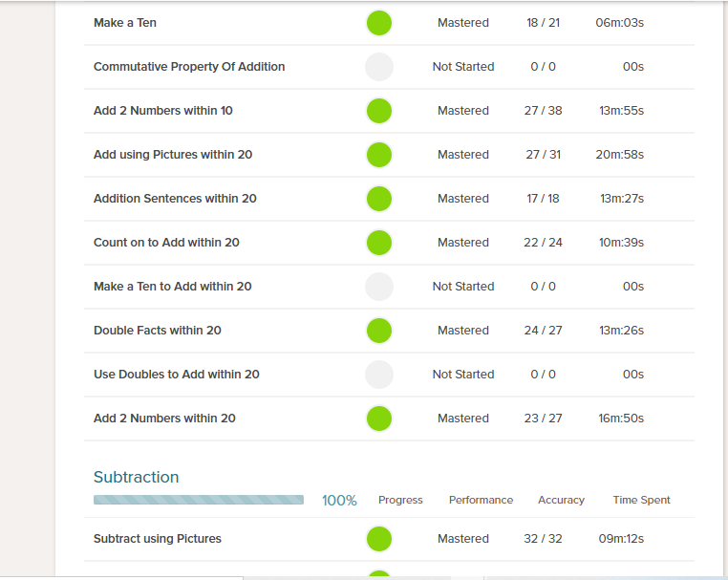
Task: Select Count on to Add within 20
Action: 166,243
